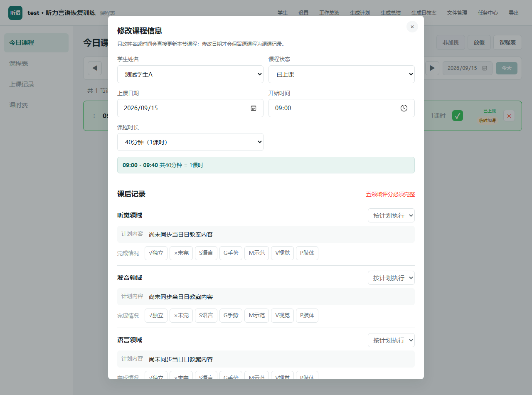Open 文件管理 in top navigation
The width and height of the screenshot is (532, 395).
pos(457,13)
